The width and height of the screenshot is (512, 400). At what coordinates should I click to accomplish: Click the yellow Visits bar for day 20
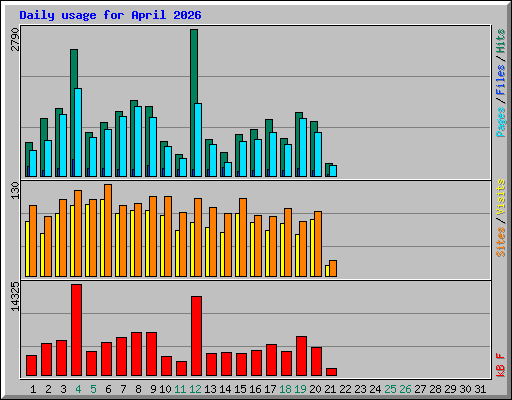312,248
